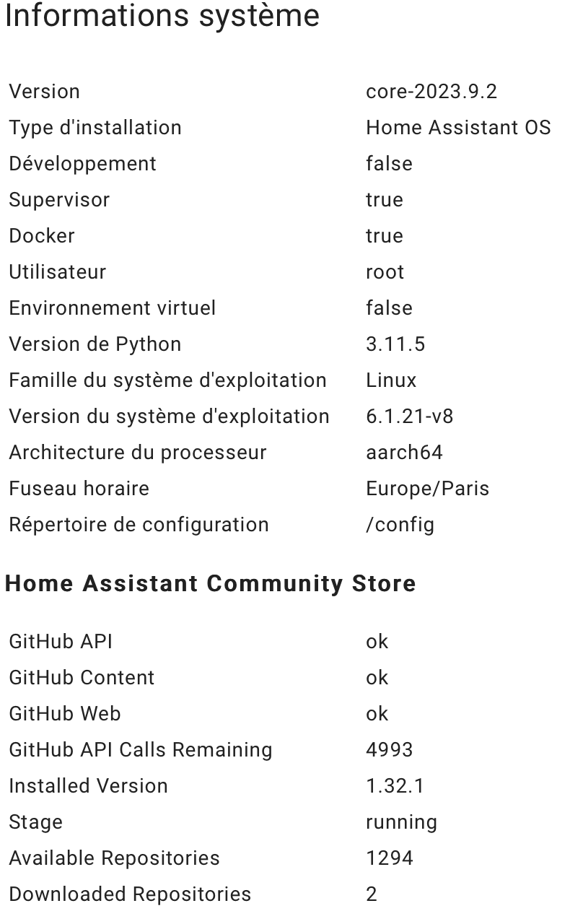Select the Python version 3.11.5 value

[x=395, y=344]
